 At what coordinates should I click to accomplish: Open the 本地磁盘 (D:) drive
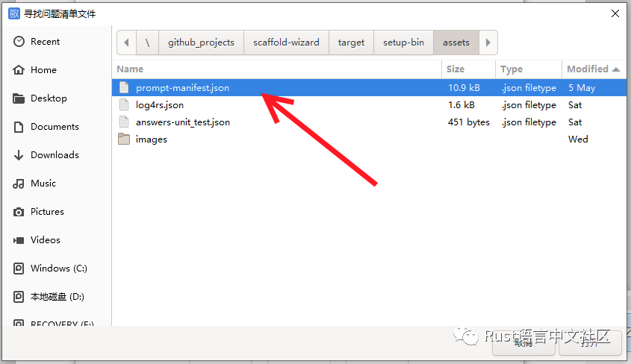pos(56,297)
